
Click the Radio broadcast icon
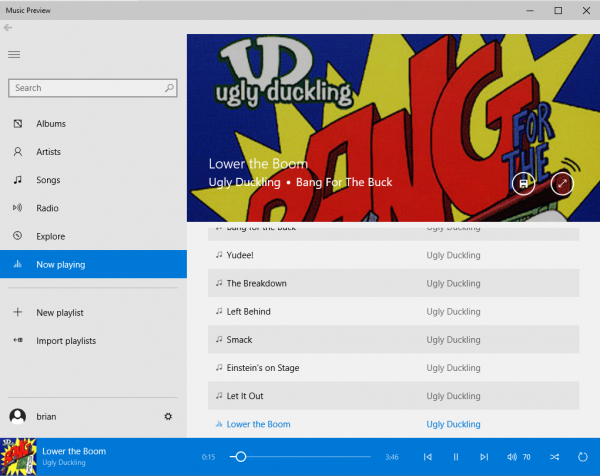coord(18,208)
